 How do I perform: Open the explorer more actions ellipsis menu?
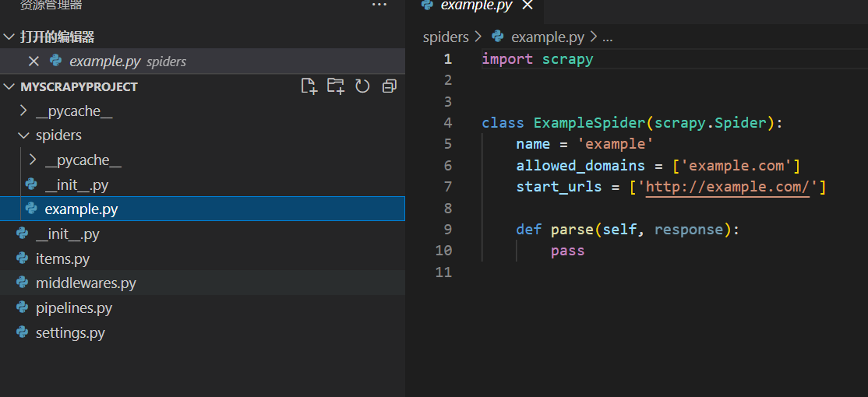click(379, 5)
